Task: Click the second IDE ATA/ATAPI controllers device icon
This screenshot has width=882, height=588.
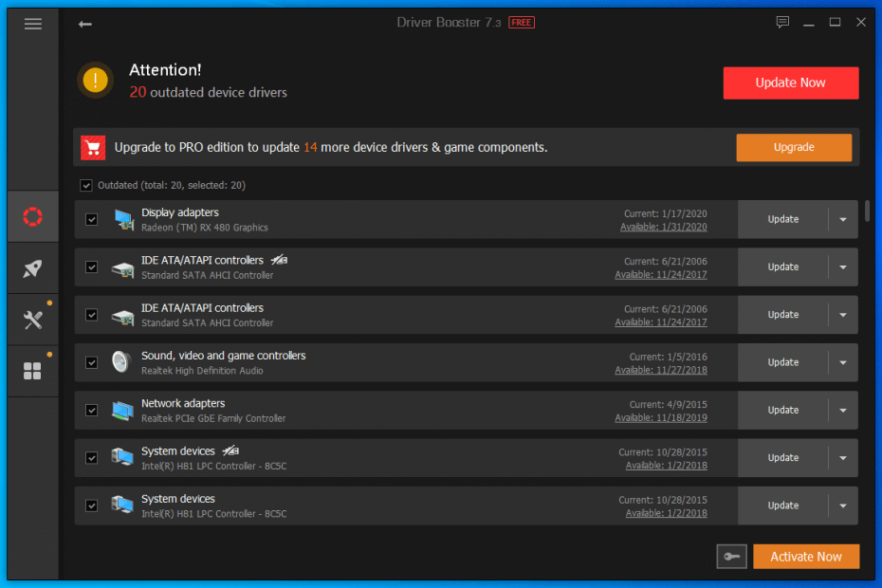Action: (x=123, y=316)
